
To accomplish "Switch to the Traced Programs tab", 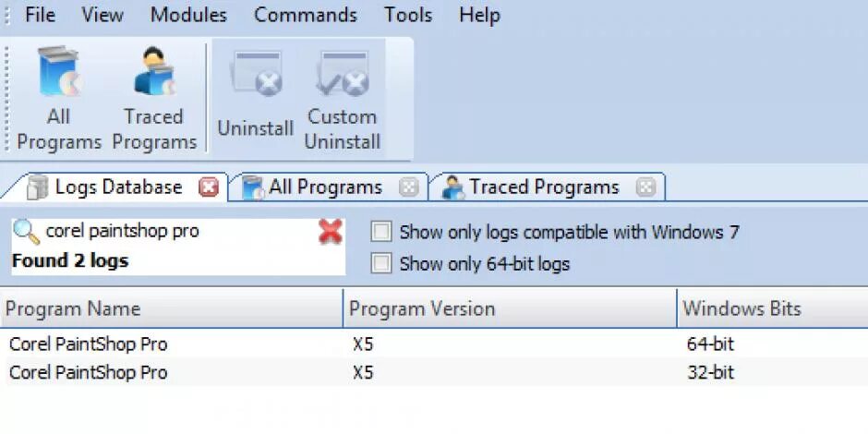I will pos(544,187).
